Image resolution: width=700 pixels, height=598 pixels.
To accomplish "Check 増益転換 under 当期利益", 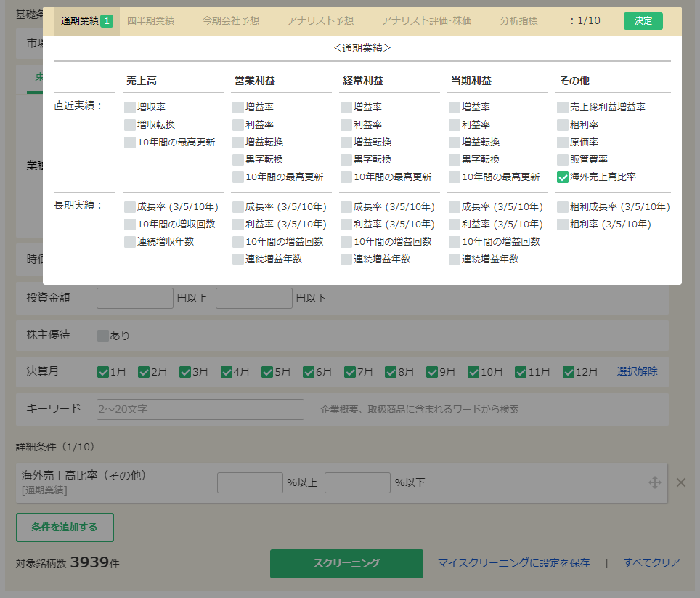I will [x=455, y=142].
